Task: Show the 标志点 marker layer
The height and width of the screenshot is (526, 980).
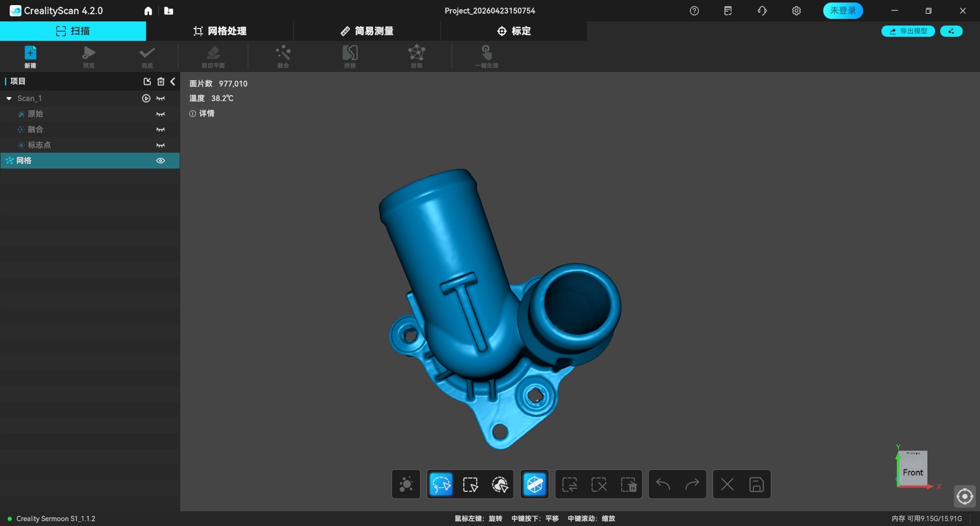Action: pos(160,145)
